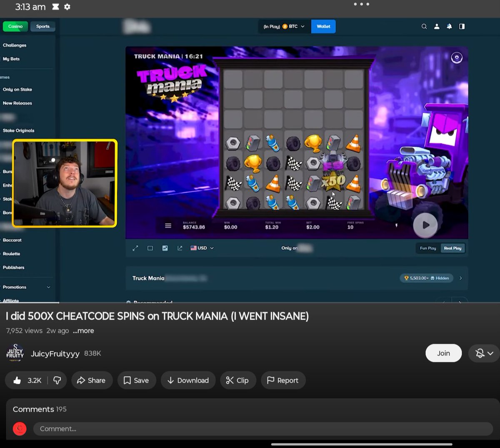The height and width of the screenshot is (448, 500).
Task: Click the total win value $1.20
Action: [272, 227]
